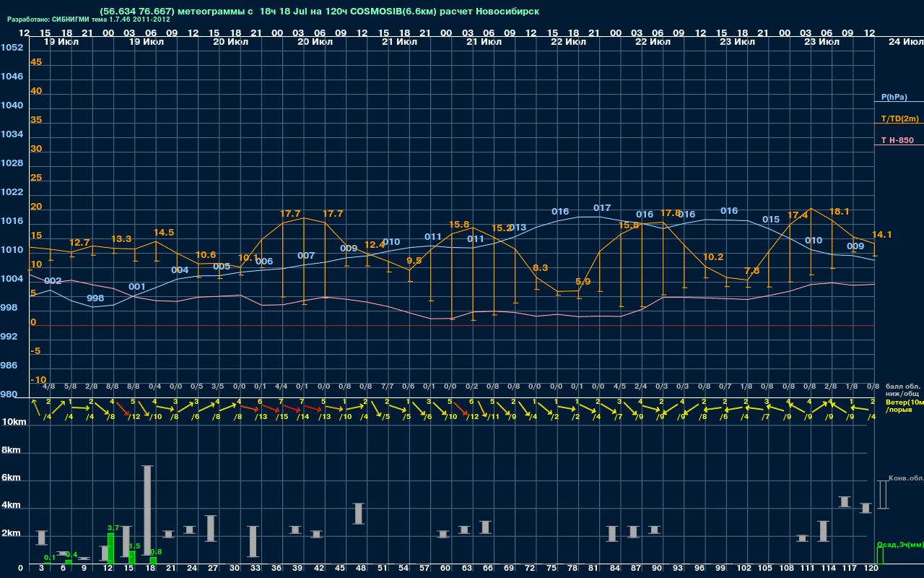Click the 001 pressure value label
The height and width of the screenshot is (578, 924).
137,287
